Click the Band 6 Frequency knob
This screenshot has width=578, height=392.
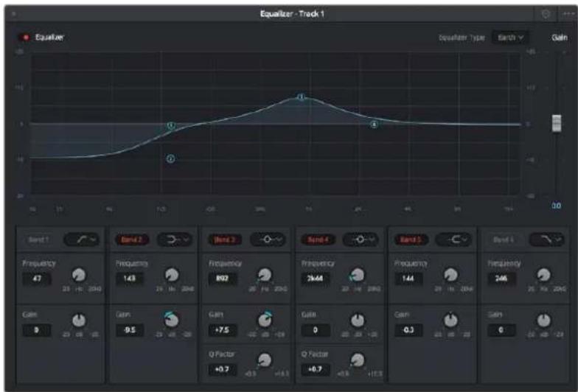(544, 275)
